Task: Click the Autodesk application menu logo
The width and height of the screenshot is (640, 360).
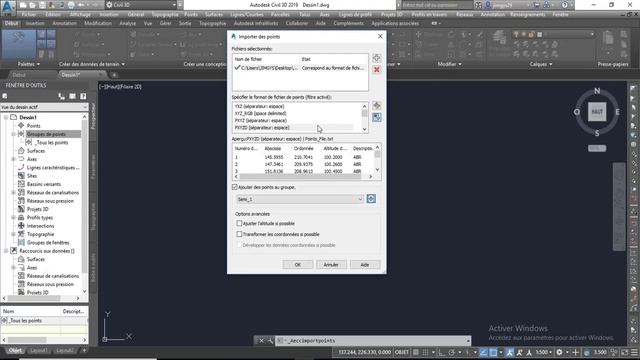Action: click(8, 7)
